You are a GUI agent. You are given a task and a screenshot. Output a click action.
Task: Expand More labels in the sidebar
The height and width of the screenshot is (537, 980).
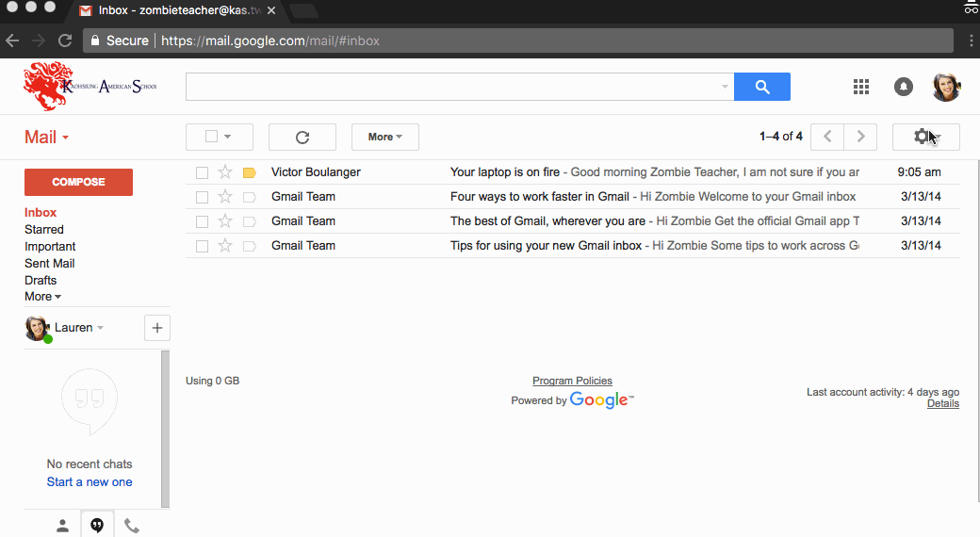[x=42, y=297]
